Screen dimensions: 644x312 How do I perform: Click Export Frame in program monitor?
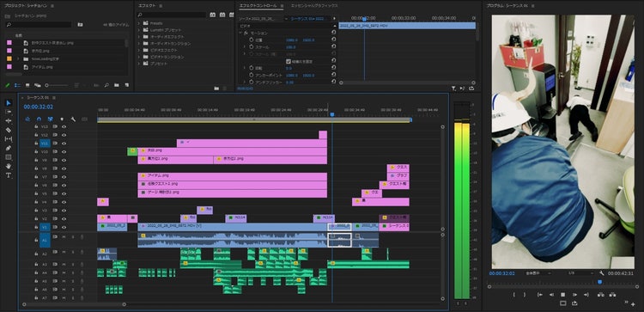coord(574,303)
